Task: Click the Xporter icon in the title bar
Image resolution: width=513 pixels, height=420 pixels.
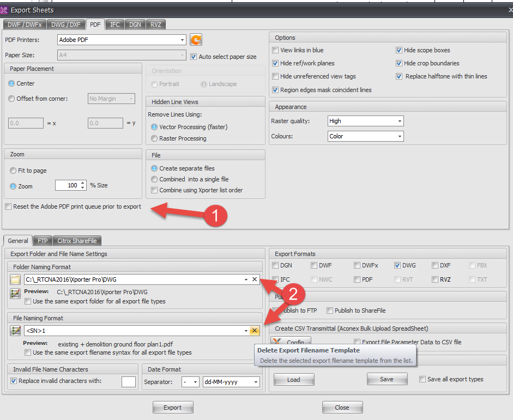Action: click(x=5, y=10)
